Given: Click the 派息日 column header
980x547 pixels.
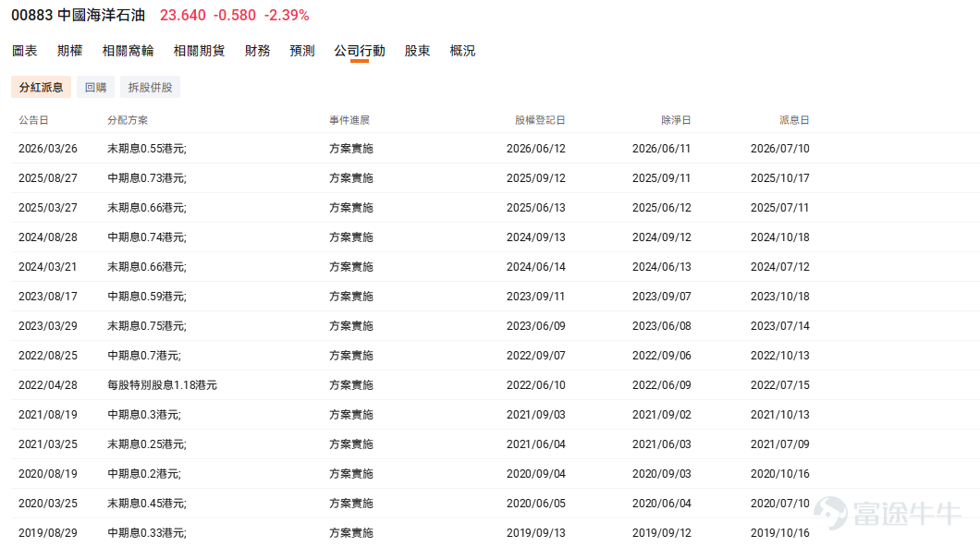Looking at the screenshot, I should [x=794, y=120].
